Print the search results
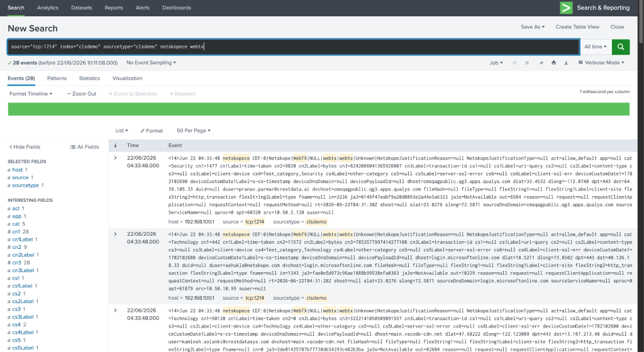Viewport: 644px width, 352px height. tap(553, 63)
